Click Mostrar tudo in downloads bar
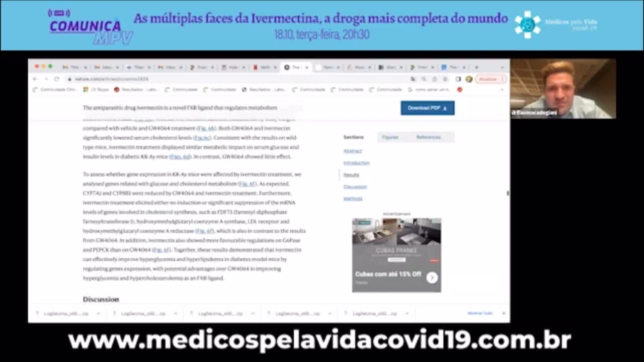Image resolution: width=644 pixels, height=362 pixels. [479, 313]
